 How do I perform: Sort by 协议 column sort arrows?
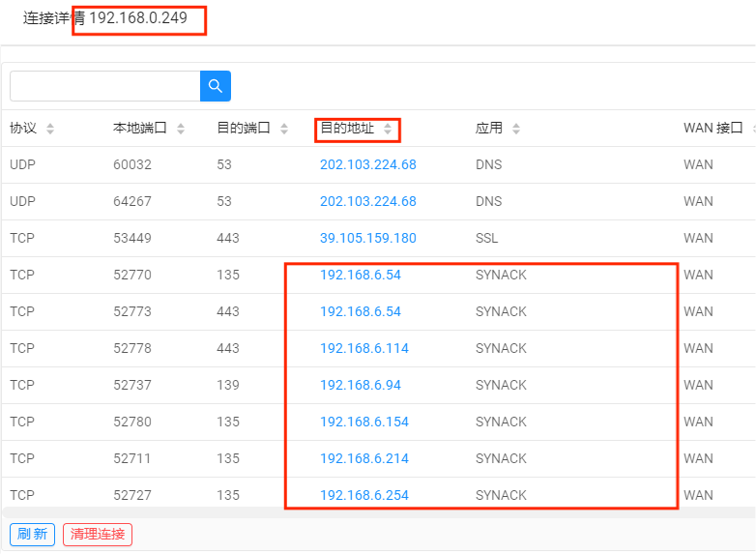pos(50,129)
